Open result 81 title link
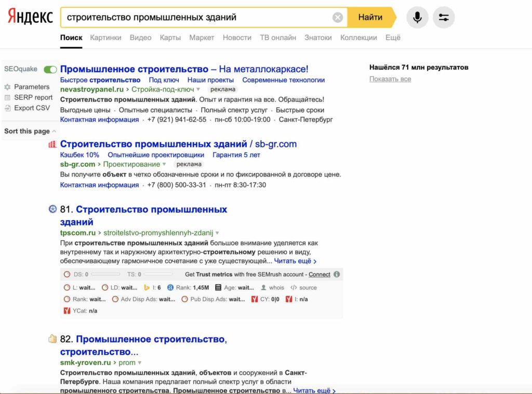 (143, 215)
